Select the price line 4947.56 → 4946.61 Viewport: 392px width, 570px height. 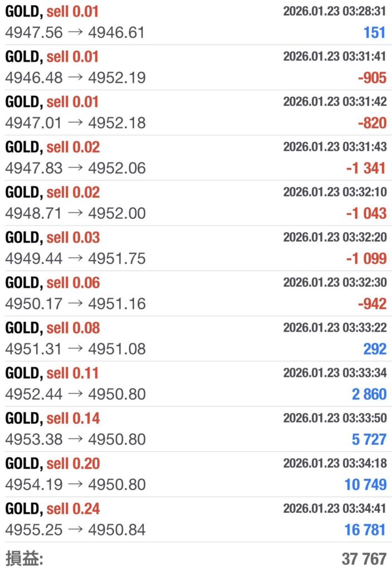click(x=75, y=33)
